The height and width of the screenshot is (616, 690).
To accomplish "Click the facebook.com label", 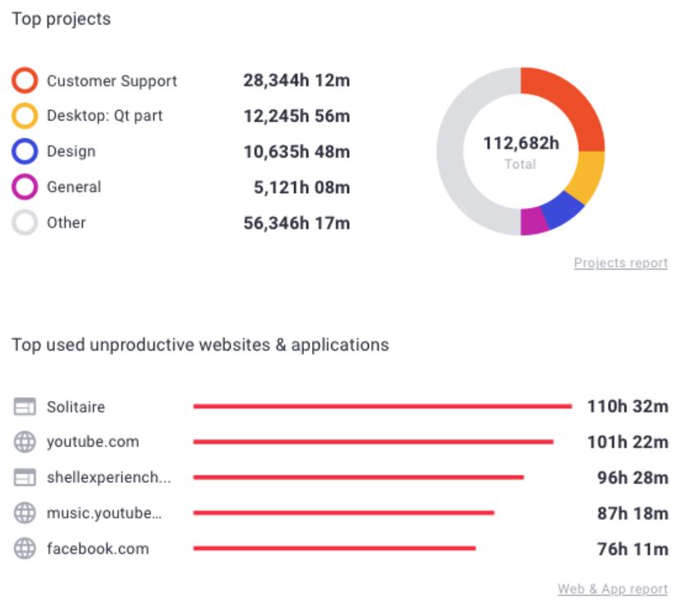I will click(x=98, y=549).
